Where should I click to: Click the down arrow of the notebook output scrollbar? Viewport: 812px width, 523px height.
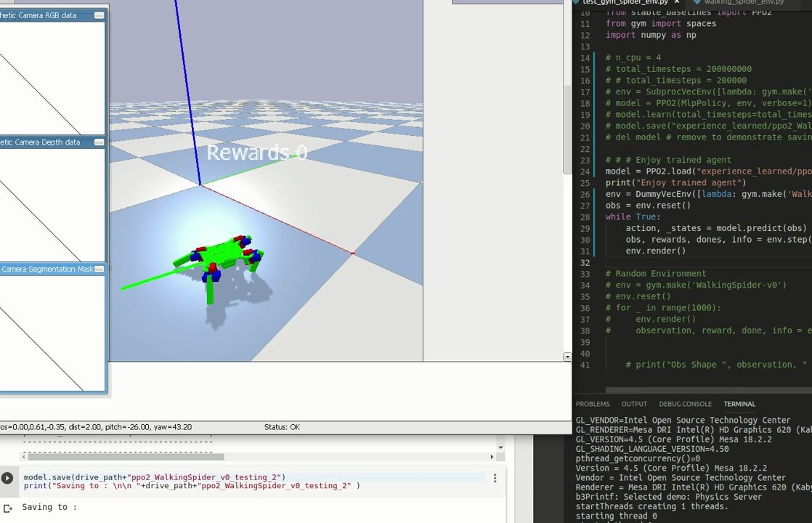click(500, 447)
